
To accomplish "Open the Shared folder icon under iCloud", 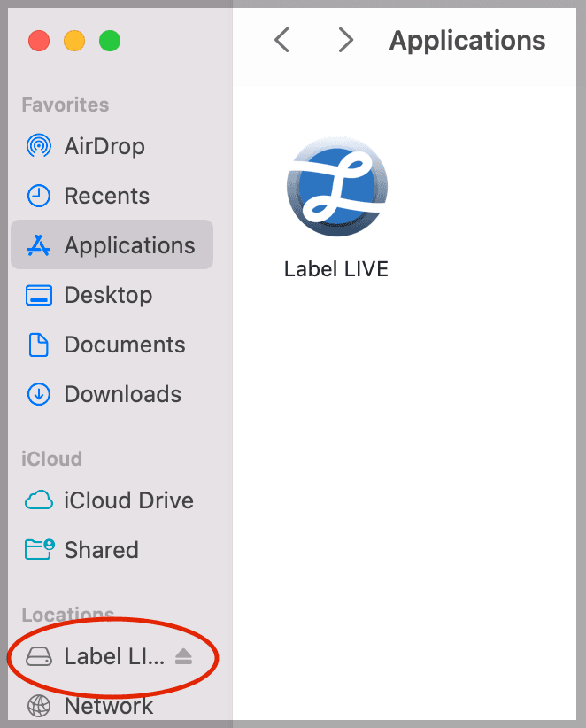I will point(38,550).
